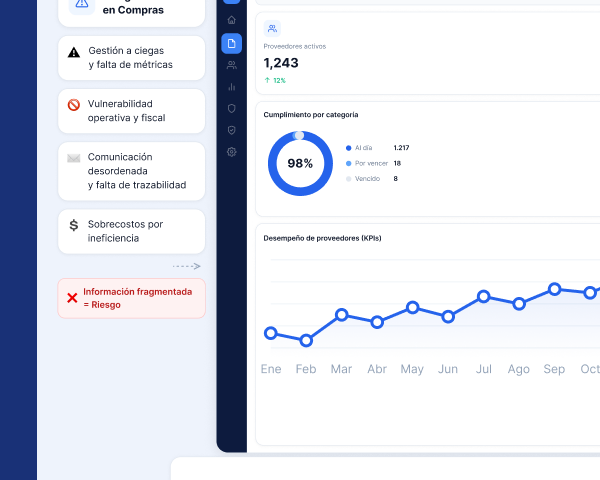Click the dollar sign icon by Sobrecostos
This screenshot has width=600, height=480.
(73, 225)
